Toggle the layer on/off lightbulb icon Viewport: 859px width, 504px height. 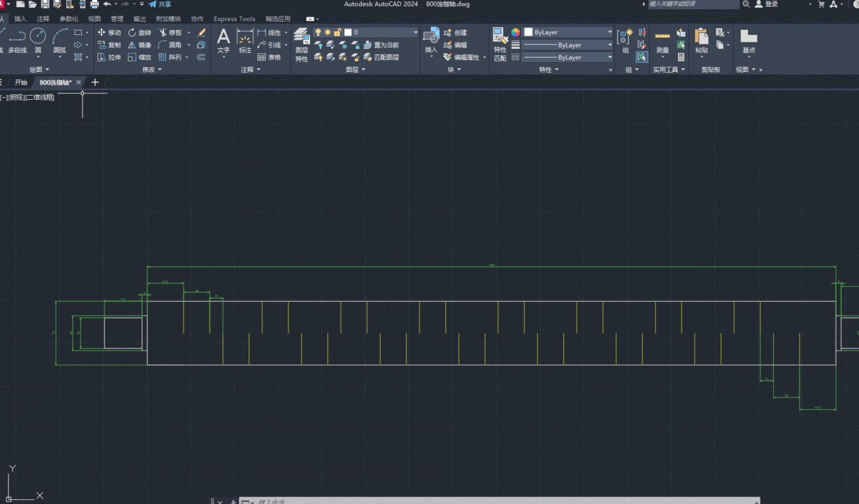pyautogui.click(x=318, y=32)
